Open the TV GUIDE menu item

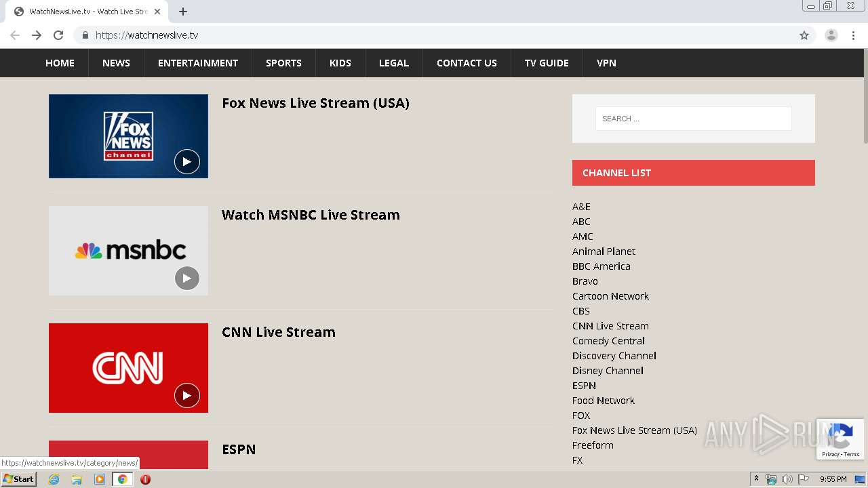547,63
